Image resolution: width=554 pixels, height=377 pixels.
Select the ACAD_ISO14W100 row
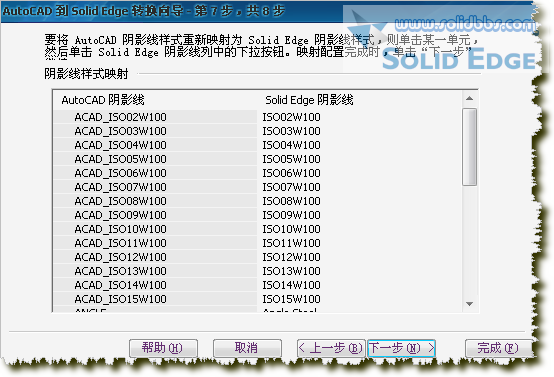(x=155, y=285)
